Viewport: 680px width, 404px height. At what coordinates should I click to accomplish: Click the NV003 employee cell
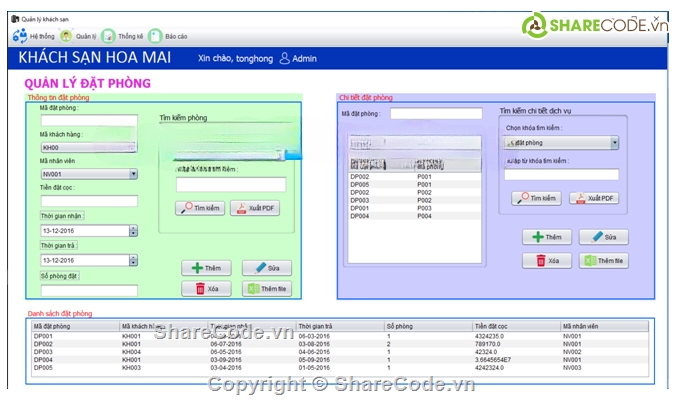tap(605, 368)
